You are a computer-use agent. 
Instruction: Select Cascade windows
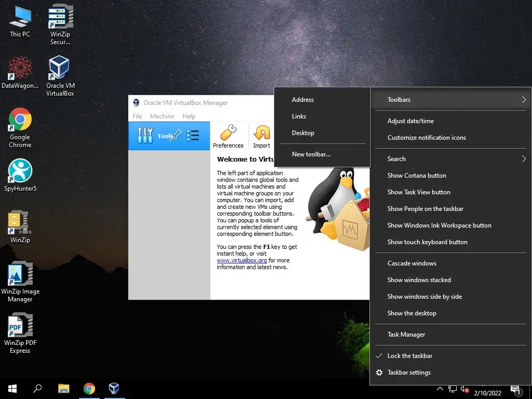click(450, 263)
